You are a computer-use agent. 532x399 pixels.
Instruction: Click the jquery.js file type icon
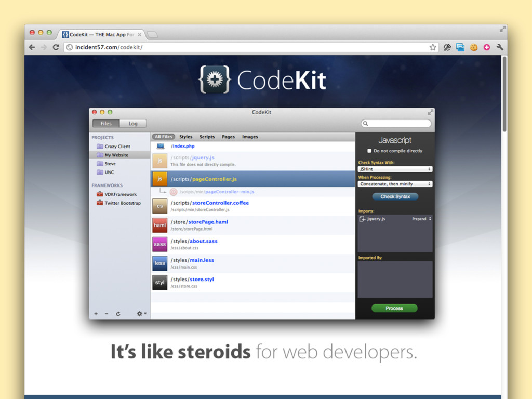[x=160, y=161]
